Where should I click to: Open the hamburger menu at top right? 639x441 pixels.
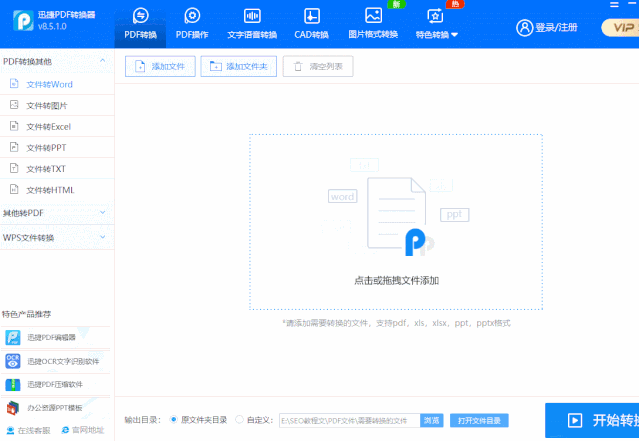click(614, 5)
